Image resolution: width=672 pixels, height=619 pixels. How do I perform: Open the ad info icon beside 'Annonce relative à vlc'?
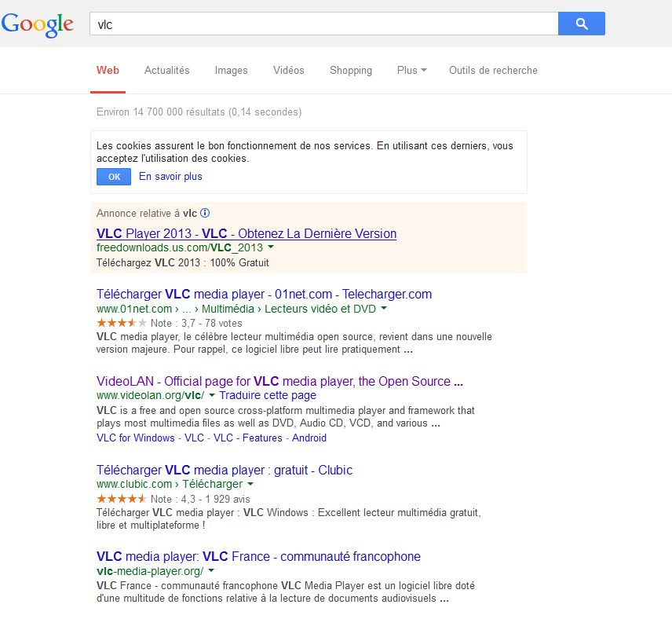point(205,213)
